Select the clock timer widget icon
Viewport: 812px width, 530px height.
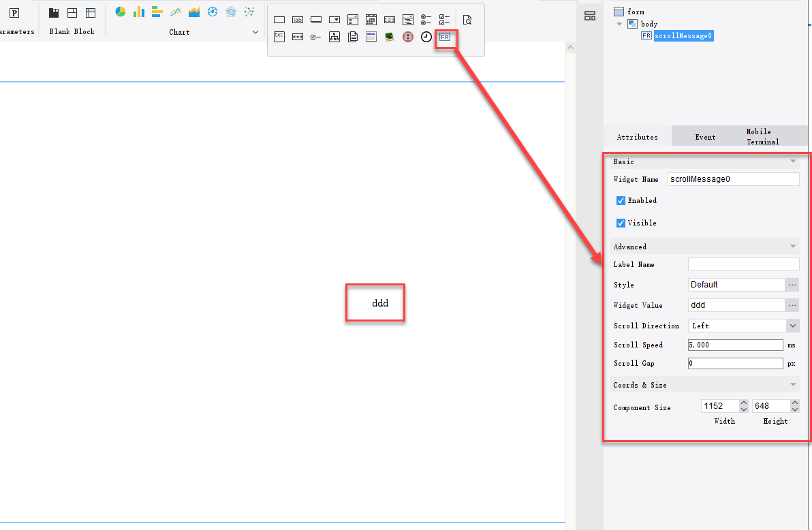coord(426,37)
